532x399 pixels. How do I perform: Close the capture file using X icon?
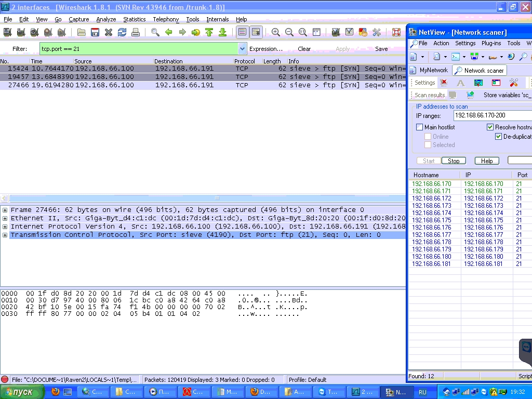(x=109, y=32)
